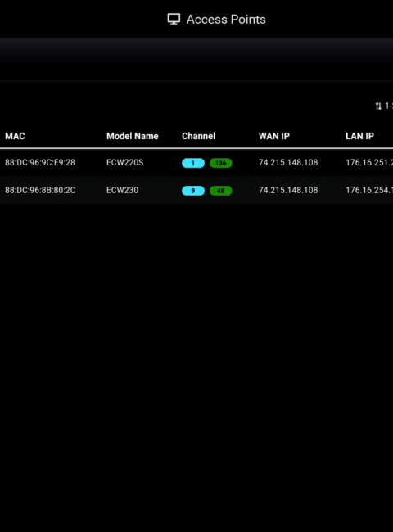Screen dimensions: 393x532
Task: Click model name ECW230
Action: [123, 190]
